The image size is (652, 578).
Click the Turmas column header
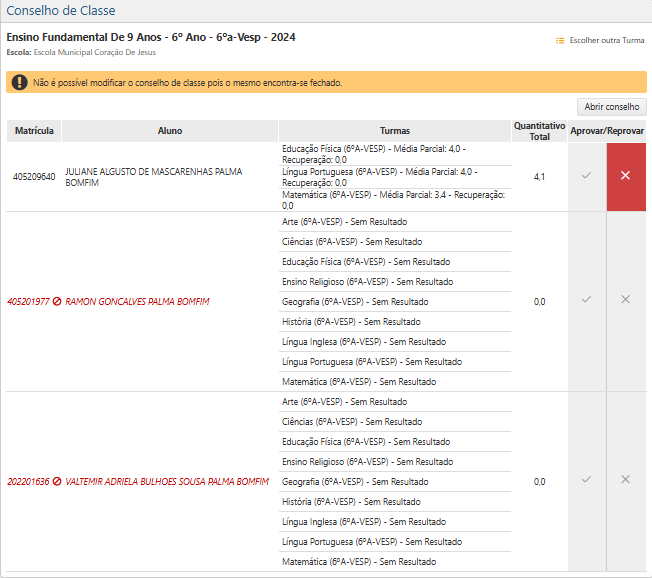(395, 131)
